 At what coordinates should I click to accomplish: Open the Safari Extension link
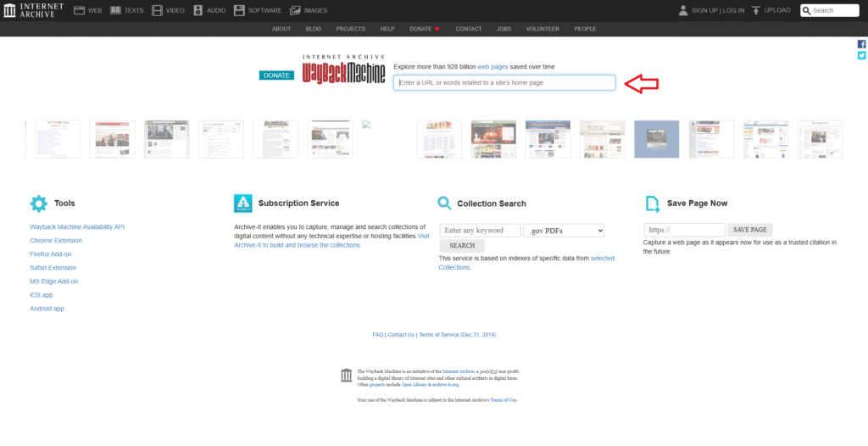pyautogui.click(x=53, y=268)
